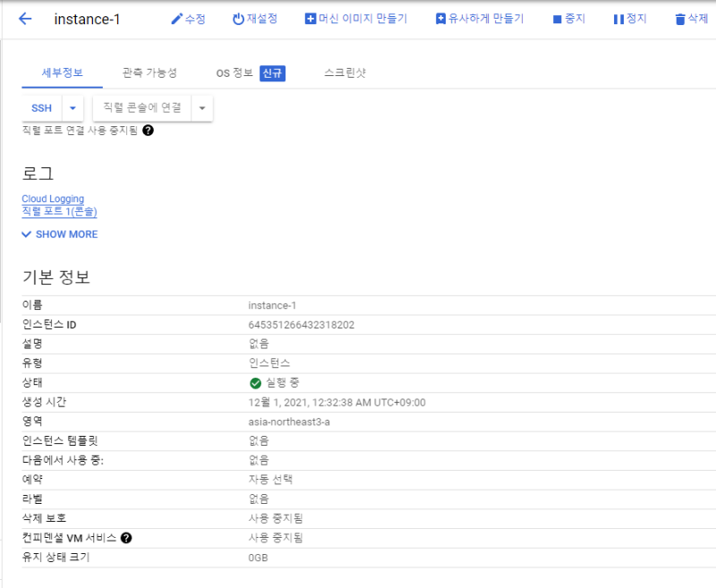The height and width of the screenshot is (588, 716).
Task: Click the 머신 이미지 만들기 plus icon
Action: (x=311, y=19)
